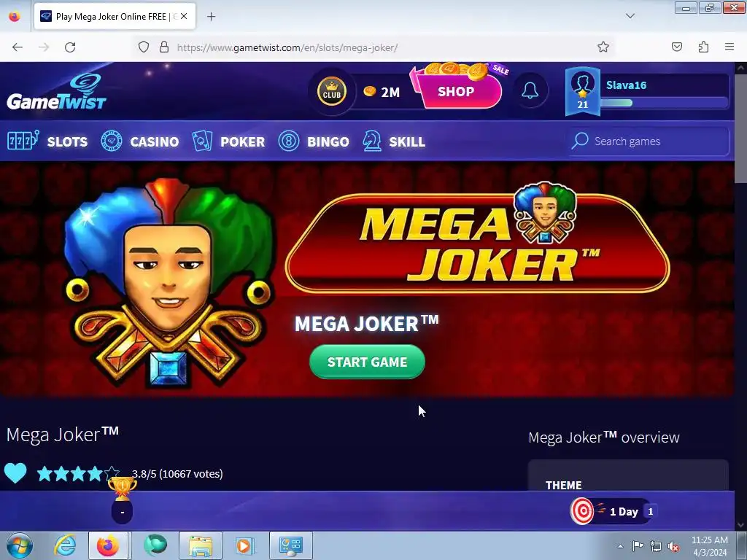This screenshot has width=747, height=560.
Task: Click the GameTwist logo
Action: [56, 92]
